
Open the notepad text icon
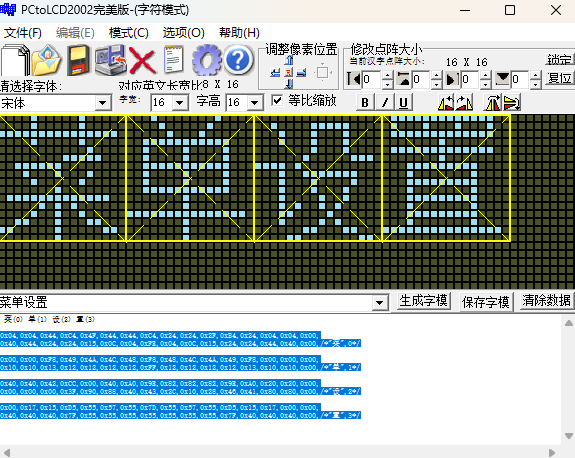(x=174, y=59)
